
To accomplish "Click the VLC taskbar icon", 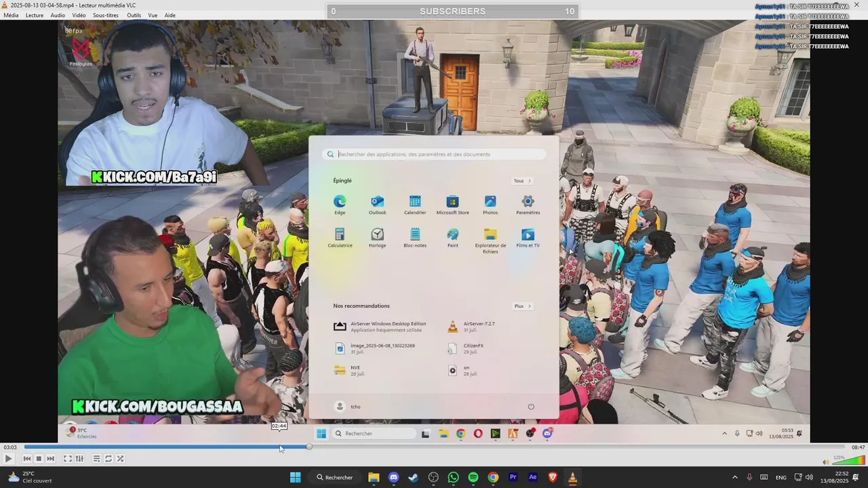I will coord(572,477).
